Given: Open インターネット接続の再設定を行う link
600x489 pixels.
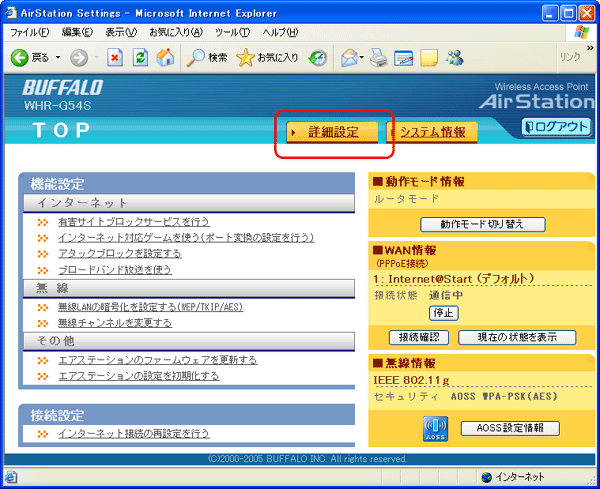Looking at the screenshot, I should [134, 434].
